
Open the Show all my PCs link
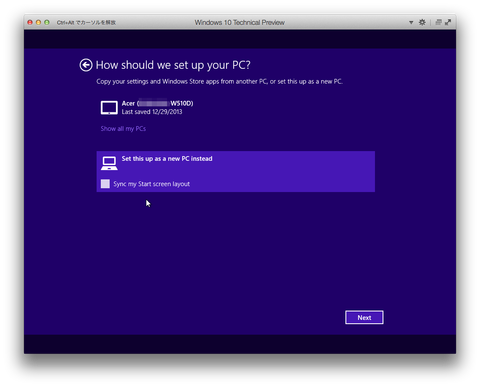pos(123,129)
